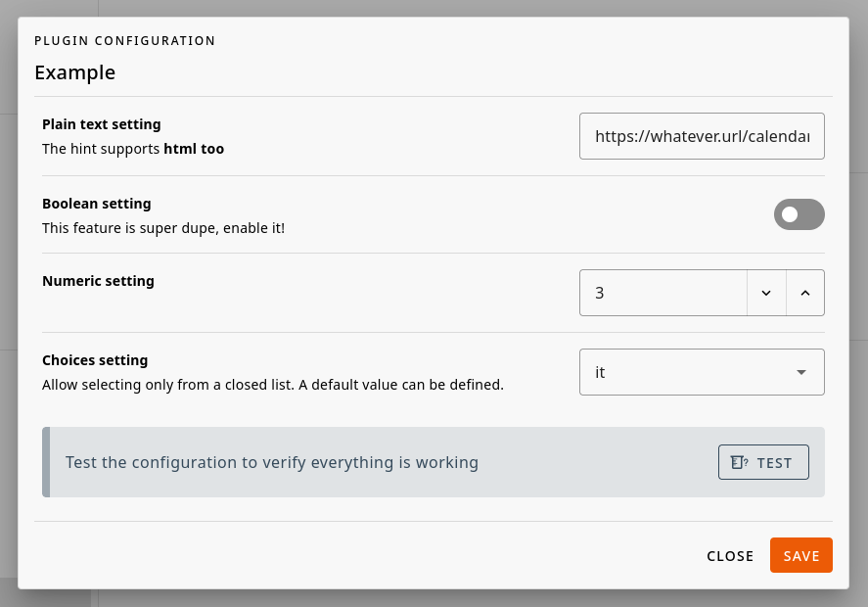Toggle the Boolean setting switch
The height and width of the screenshot is (607, 868).
tap(799, 214)
